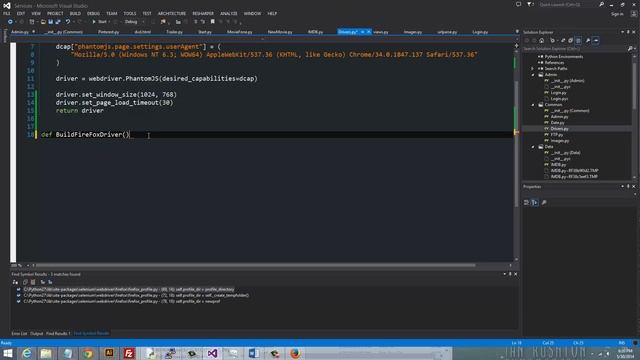Click the Save All icon
Image resolution: width=640 pixels, height=360 pixels.
[58, 22]
